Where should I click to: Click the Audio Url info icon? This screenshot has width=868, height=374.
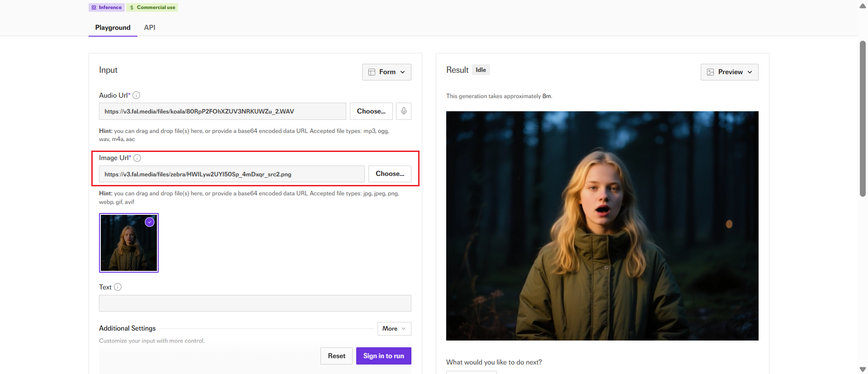[x=136, y=95]
